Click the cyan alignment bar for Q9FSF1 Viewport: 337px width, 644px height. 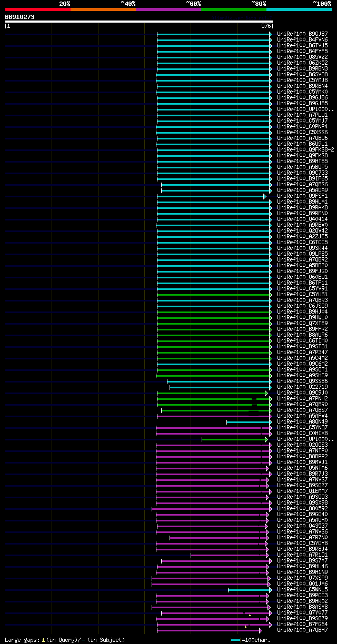212,196
